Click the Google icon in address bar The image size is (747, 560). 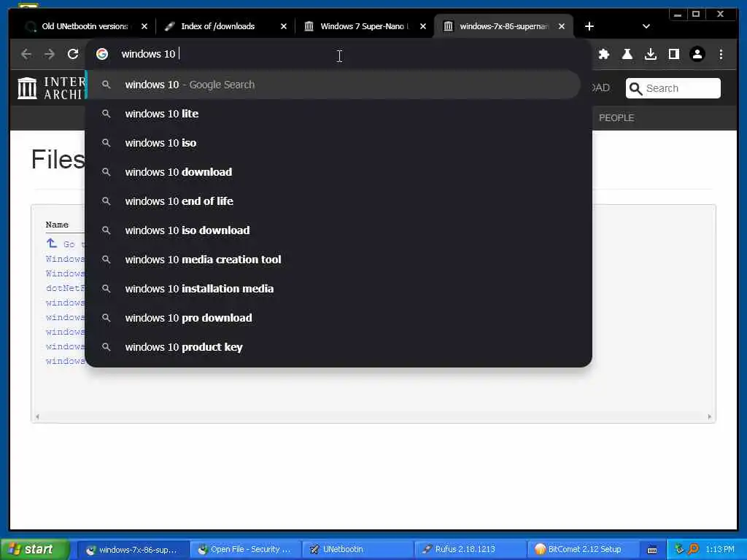(102, 54)
